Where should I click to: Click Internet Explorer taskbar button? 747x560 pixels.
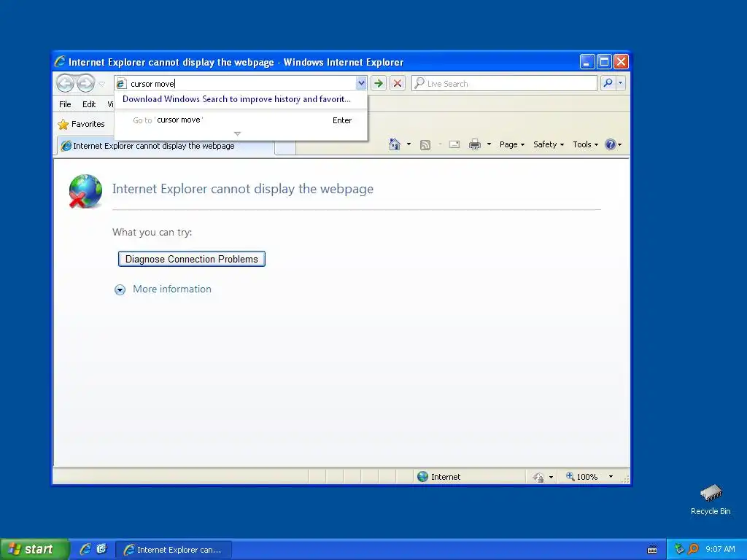(174, 550)
